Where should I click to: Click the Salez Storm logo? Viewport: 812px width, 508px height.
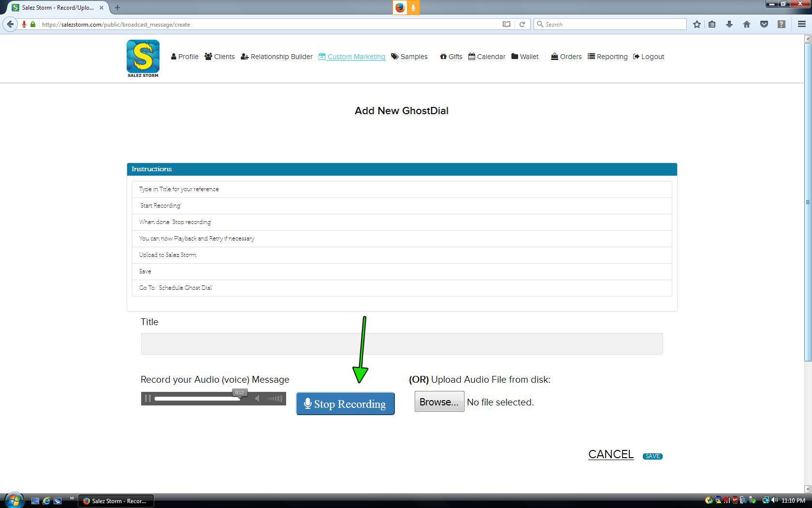[x=143, y=58]
